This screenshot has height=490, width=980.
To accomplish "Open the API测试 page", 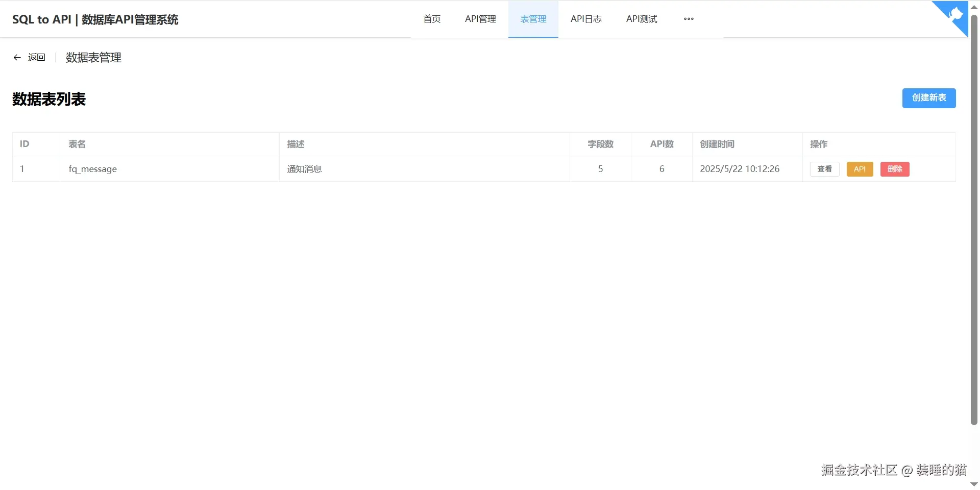I will click(x=642, y=19).
